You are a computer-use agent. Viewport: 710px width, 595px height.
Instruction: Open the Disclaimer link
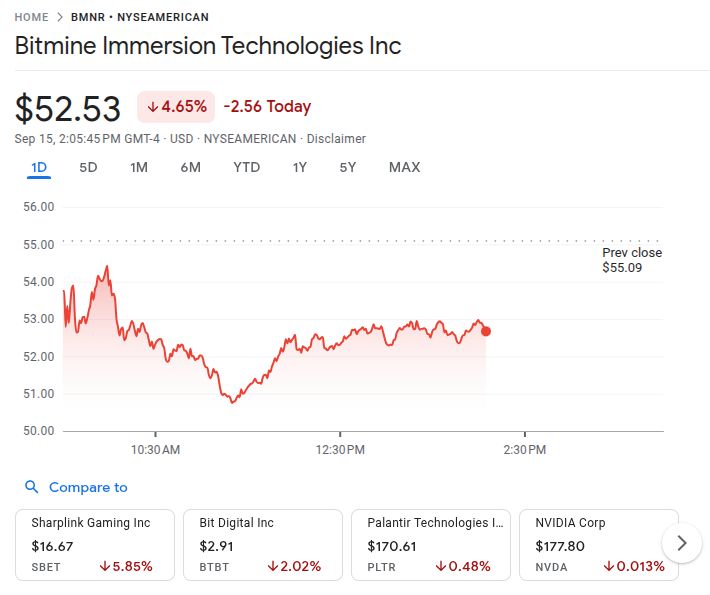coord(336,139)
